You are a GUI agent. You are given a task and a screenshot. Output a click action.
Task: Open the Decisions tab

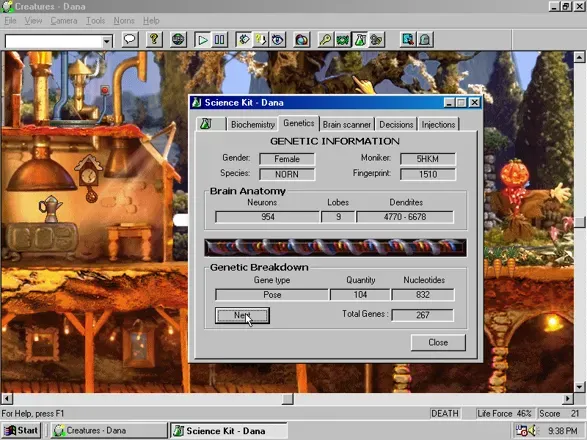(396, 124)
